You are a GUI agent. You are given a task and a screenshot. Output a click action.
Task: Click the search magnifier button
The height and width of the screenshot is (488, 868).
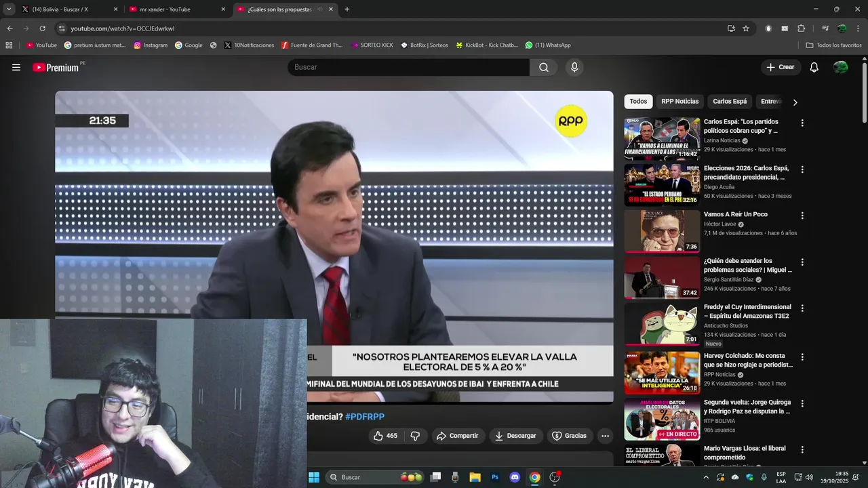click(x=544, y=67)
